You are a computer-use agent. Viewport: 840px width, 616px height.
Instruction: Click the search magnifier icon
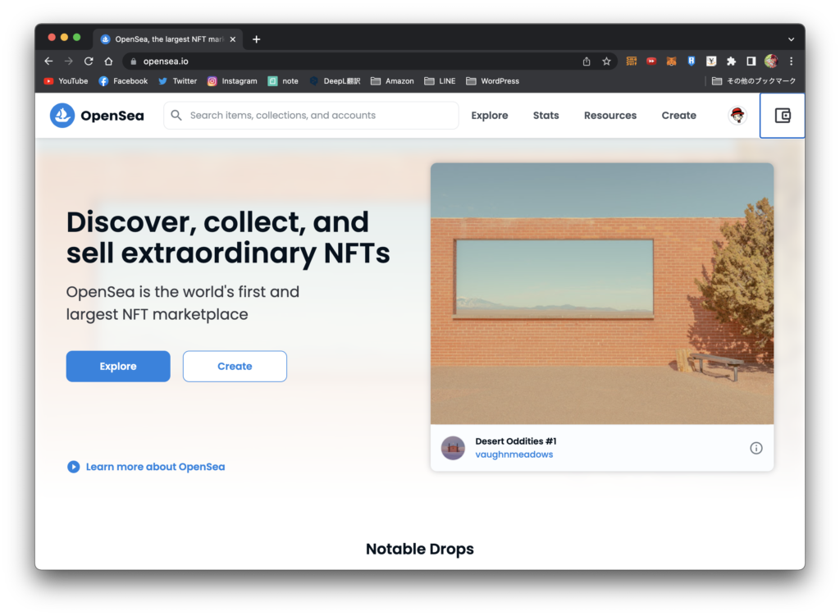click(176, 115)
